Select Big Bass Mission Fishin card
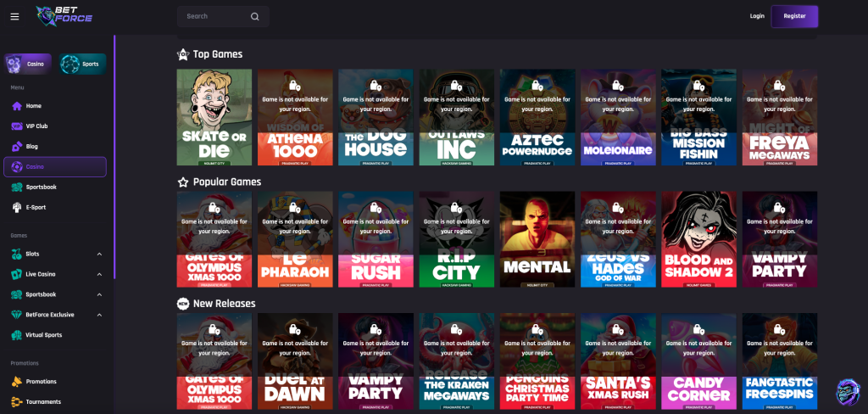The height and width of the screenshot is (414, 868). click(x=699, y=117)
